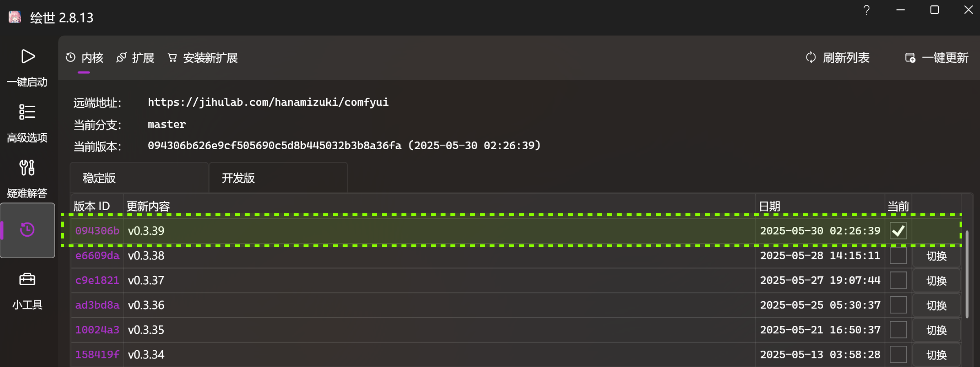
Task: Click the 一键更新 update icon
Action: (910, 58)
